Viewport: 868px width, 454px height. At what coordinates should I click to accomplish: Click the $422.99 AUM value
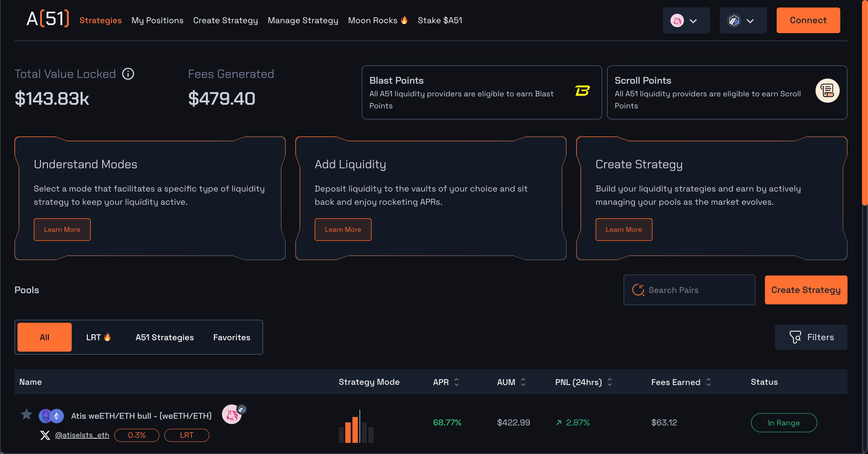(x=514, y=422)
